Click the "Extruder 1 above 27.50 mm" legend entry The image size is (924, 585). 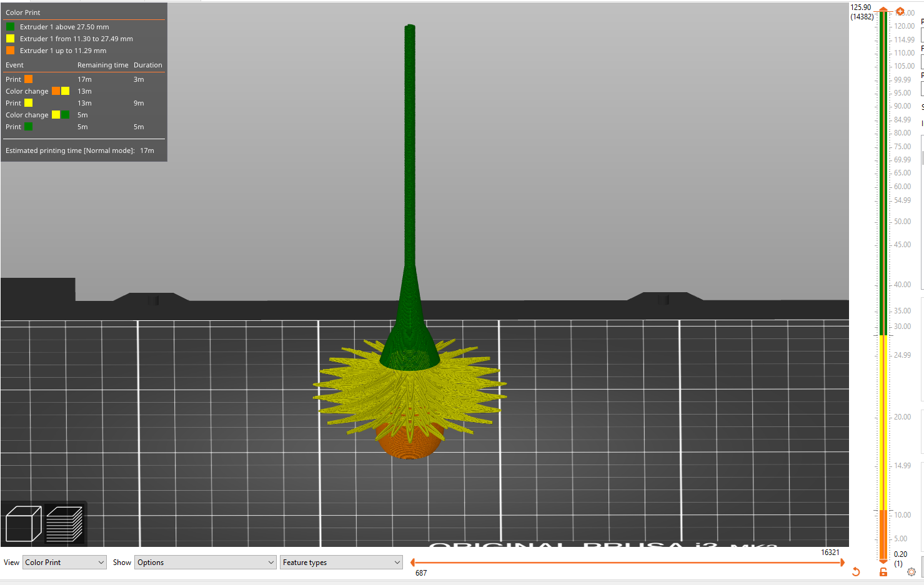pos(64,27)
